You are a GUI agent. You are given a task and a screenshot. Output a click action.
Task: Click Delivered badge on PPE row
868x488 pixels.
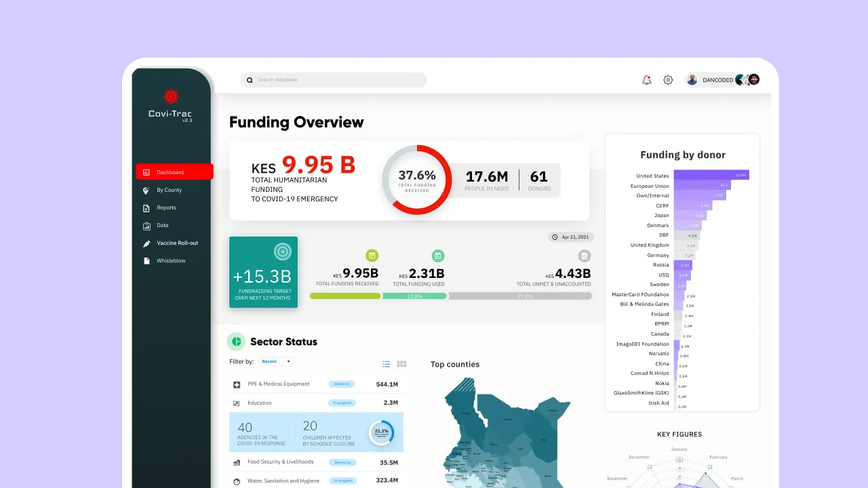tap(342, 384)
